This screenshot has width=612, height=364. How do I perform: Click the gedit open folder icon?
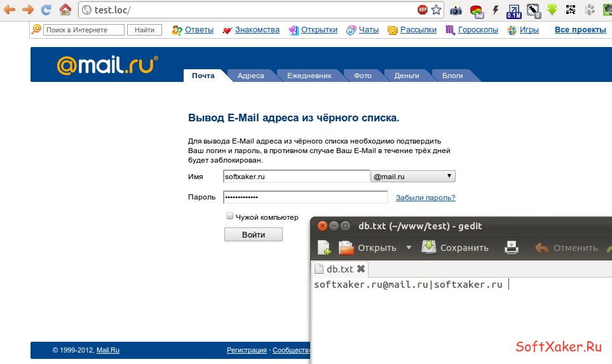pos(346,248)
